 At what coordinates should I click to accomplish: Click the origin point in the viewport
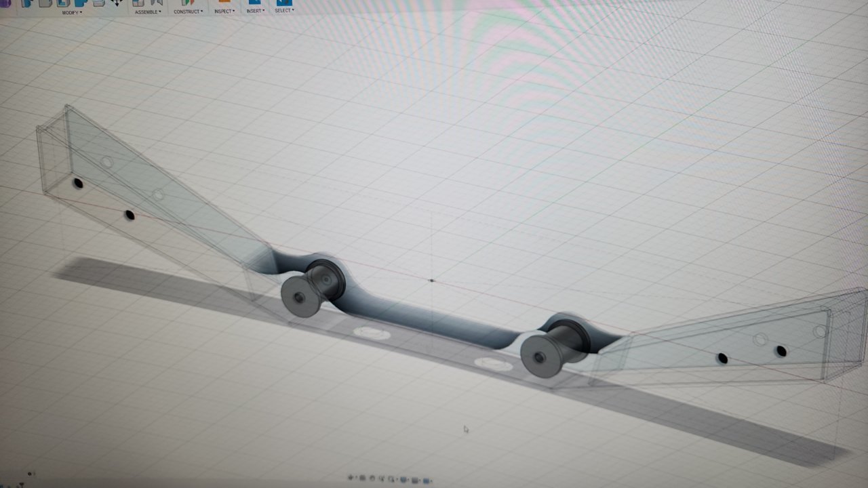click(x=431, y=280)
